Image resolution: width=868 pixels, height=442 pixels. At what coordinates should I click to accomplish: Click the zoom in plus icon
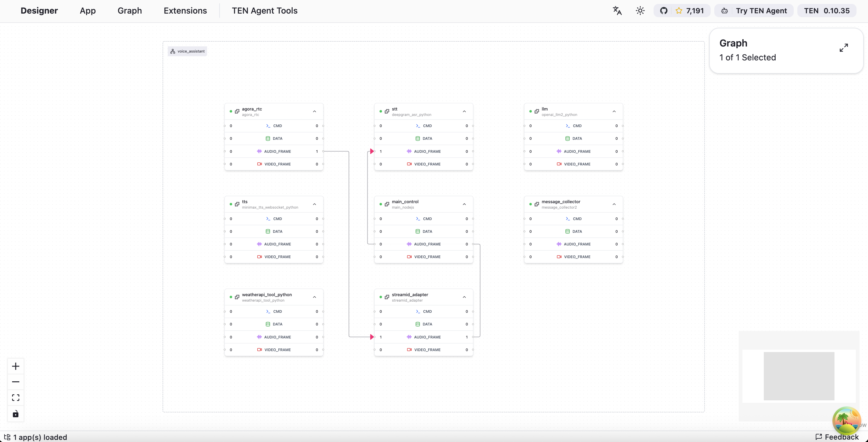pyautogui.click(x=15, y=366)
